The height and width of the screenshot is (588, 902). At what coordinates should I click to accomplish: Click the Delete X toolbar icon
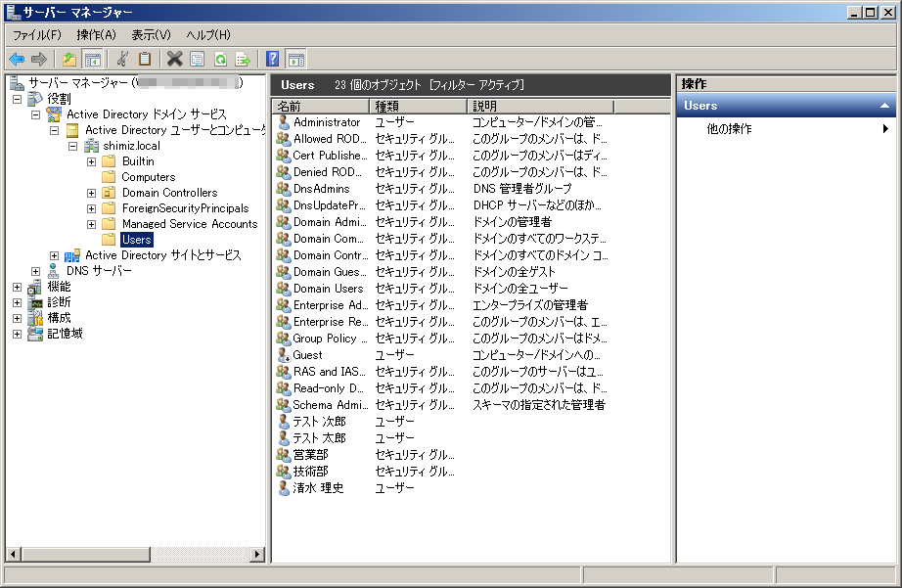[174, 60]
